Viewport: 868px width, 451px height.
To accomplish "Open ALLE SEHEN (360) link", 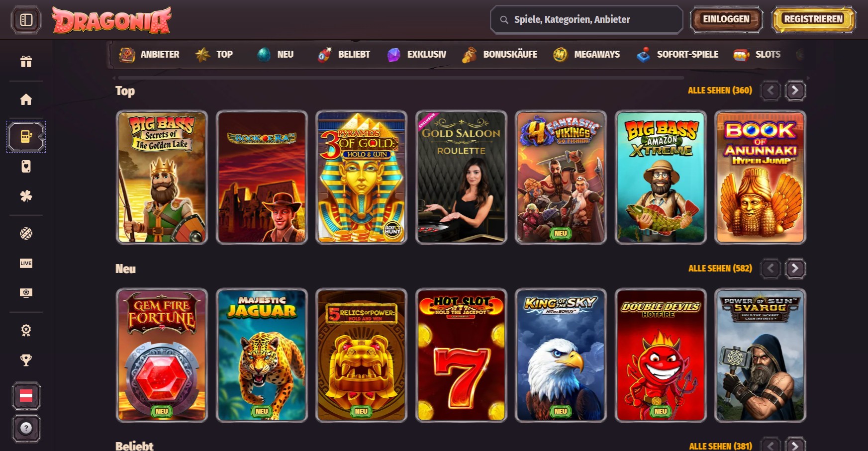I will pos(720,90).
